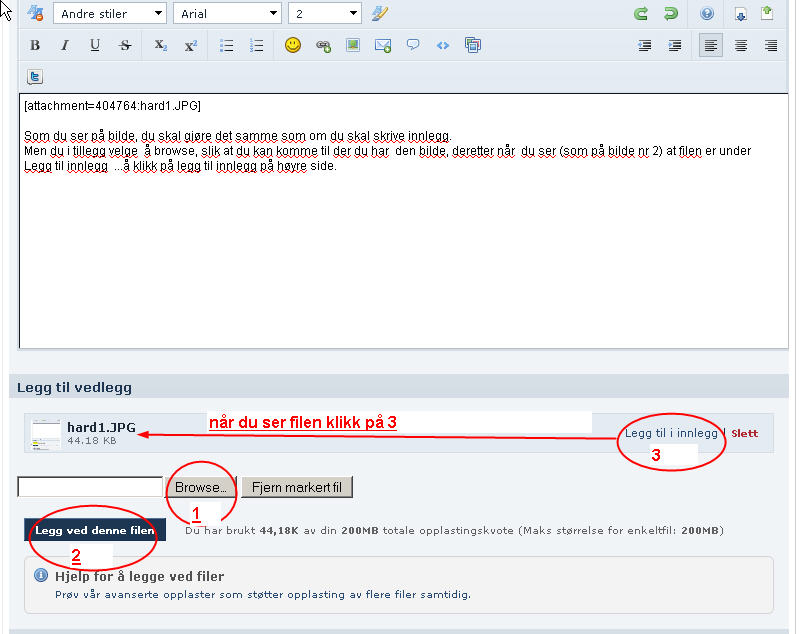This screenshot has width=804, height=634.
Task: Click the outdent icon
Action: (645, 46)
